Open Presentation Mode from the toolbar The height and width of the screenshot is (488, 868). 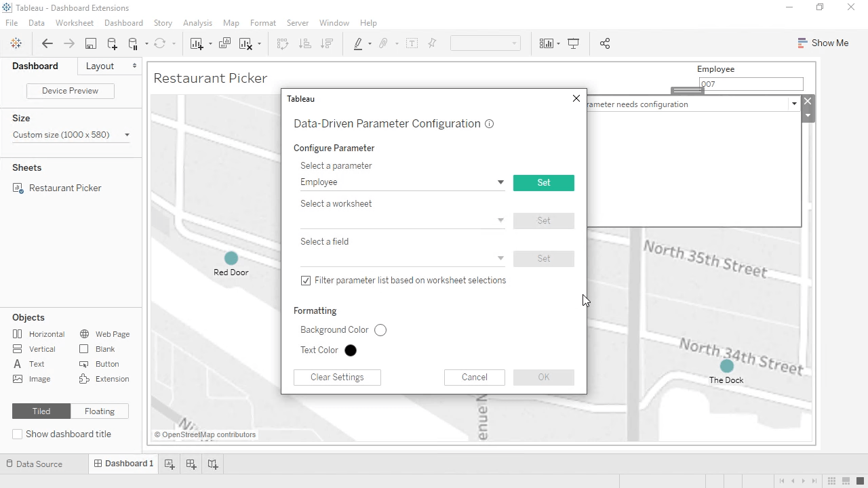(x=573, y=43)
